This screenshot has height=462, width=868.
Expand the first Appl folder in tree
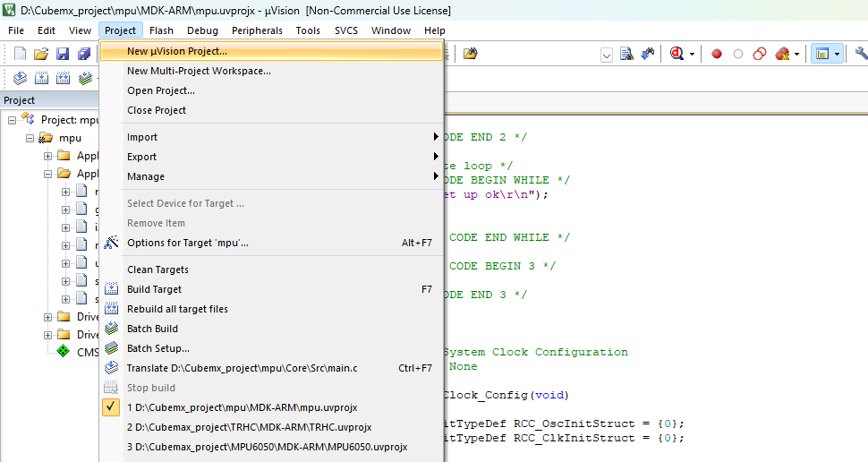click(47, 156)
